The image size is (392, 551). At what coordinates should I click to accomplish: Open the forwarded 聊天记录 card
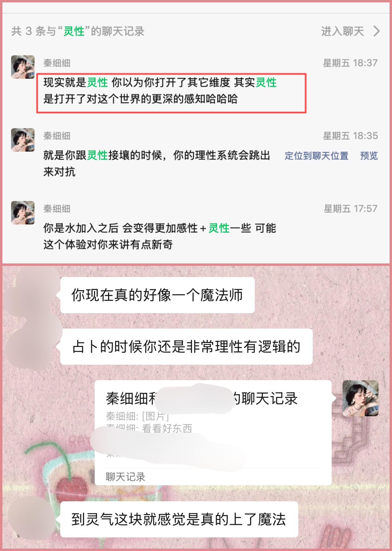click(213, 433)
